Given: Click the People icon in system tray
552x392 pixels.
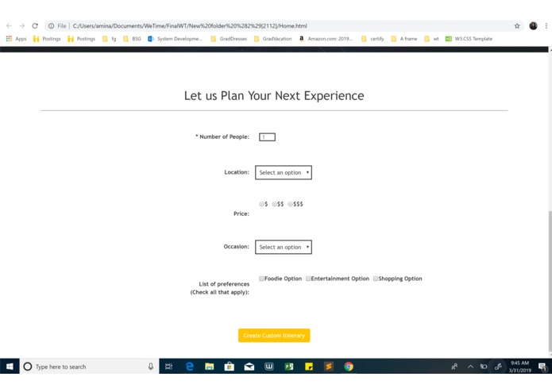Looking at the screenshot, I should pos(454,367).
